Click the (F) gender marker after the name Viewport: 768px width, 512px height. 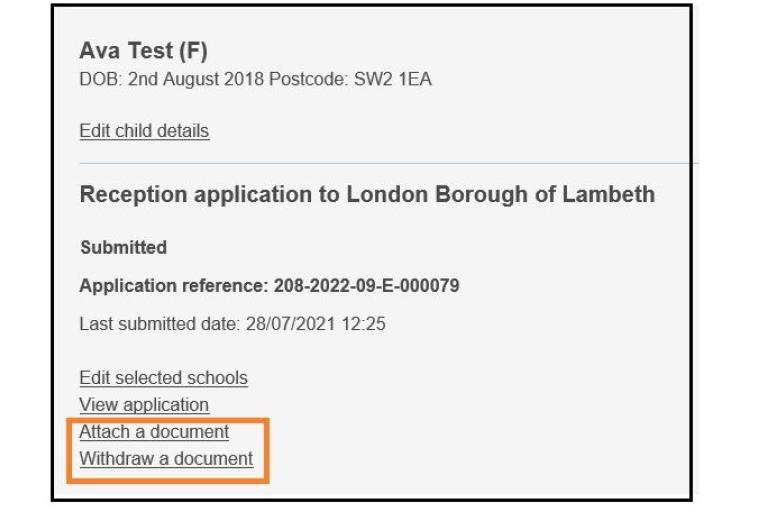click(x=192, y=52)
